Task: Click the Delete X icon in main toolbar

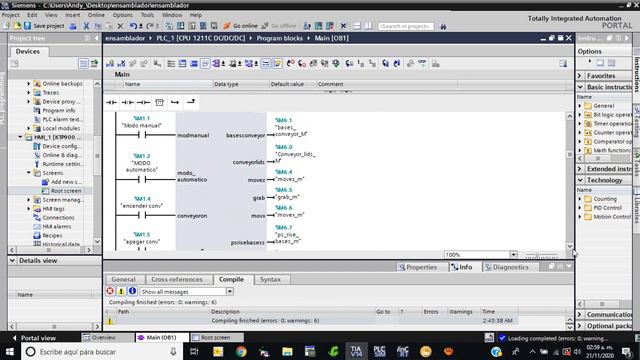Action: coord(120,26)
